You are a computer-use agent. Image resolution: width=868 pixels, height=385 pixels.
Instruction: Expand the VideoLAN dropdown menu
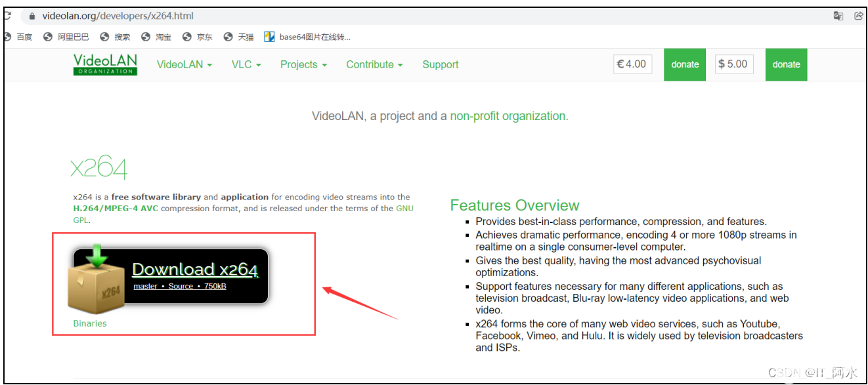(x=184, y=64)
